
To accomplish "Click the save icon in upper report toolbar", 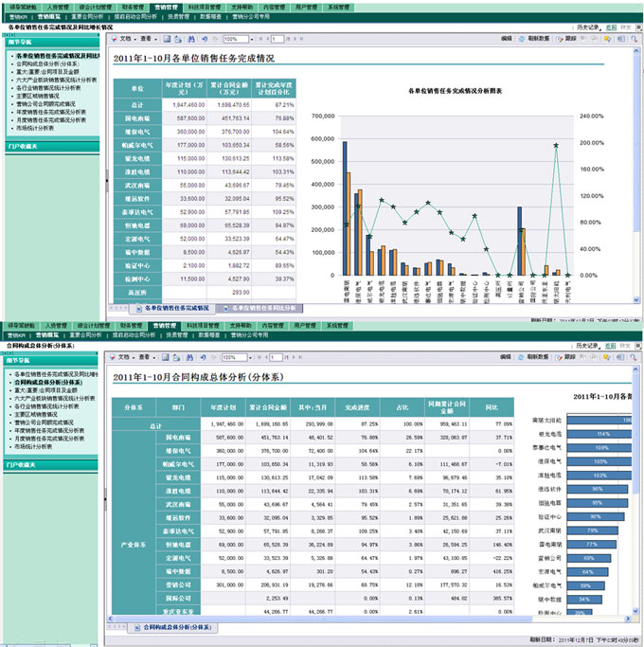I will (167, 40).
